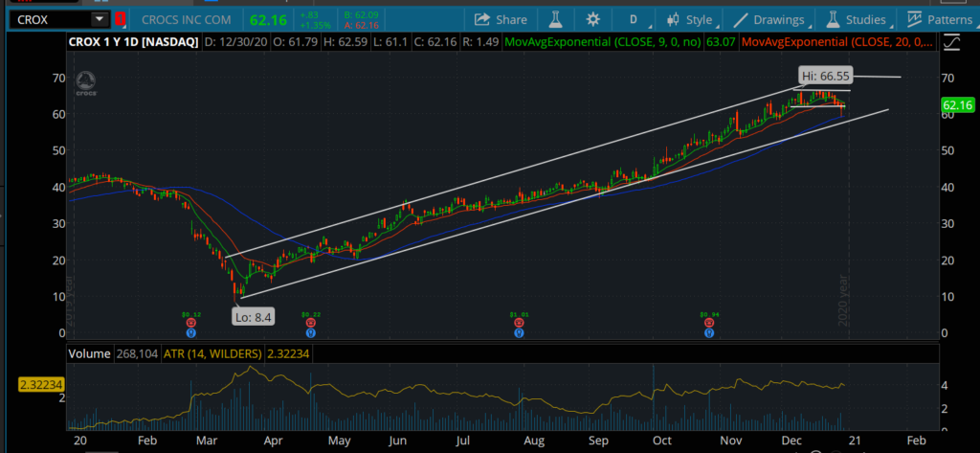Click the large green 62.16 last price

coord(268,20)
